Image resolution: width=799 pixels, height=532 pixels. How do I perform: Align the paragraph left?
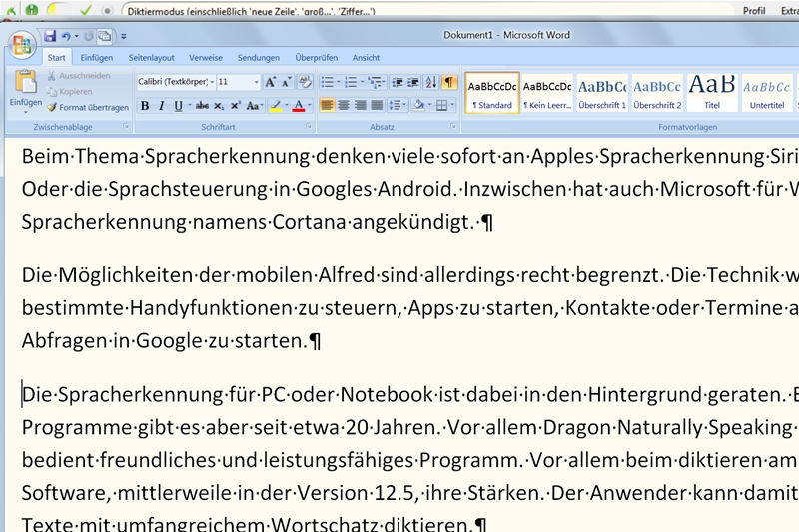327,106
